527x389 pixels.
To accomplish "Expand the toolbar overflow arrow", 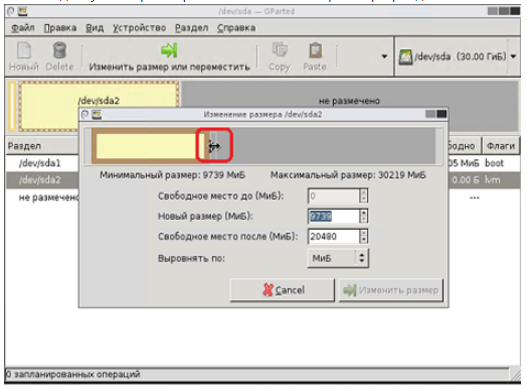I will tap(384, 56).
